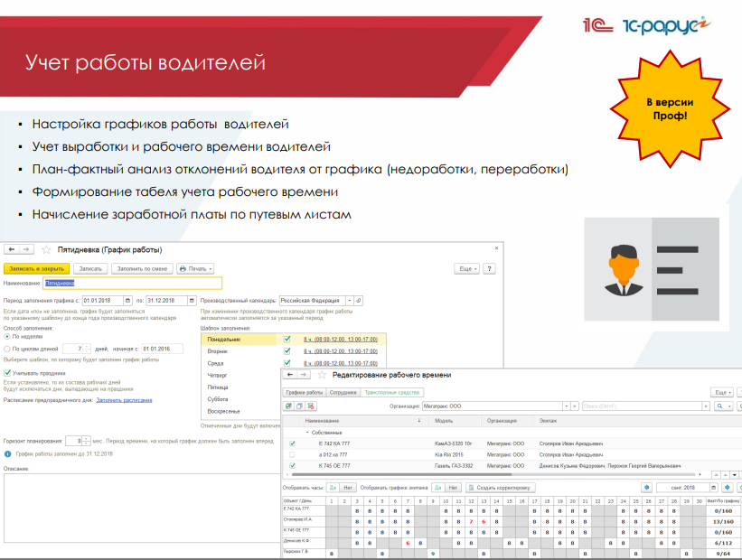Image resolution: width=742 pixels, height=560 pixels.
Task: Uncheck the vehicle Е 742 КА 777
Action: click(291, 443)
